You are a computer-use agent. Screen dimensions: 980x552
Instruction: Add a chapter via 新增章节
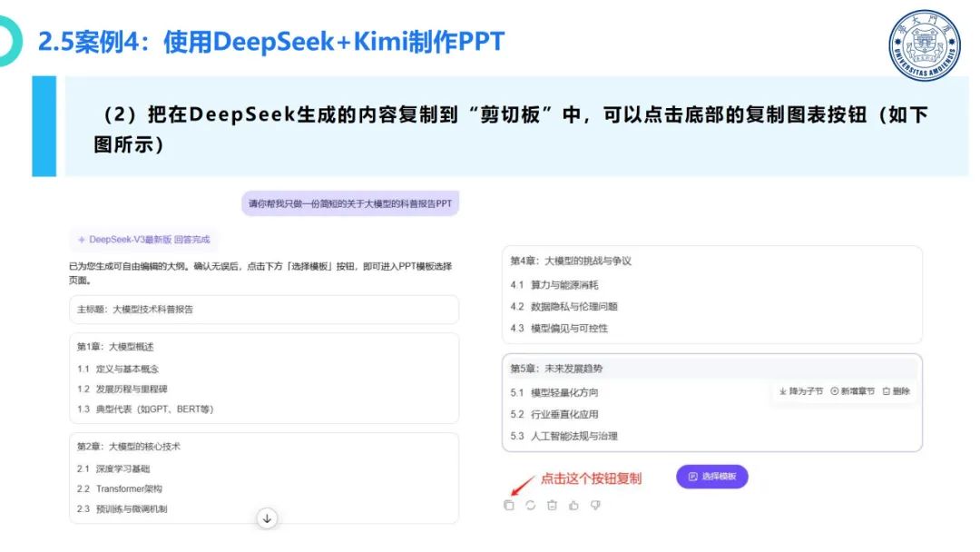[852, 391]
